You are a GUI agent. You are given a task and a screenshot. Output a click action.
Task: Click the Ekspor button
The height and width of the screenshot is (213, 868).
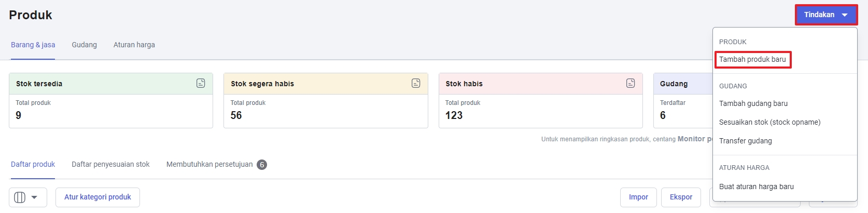[681, 197]
